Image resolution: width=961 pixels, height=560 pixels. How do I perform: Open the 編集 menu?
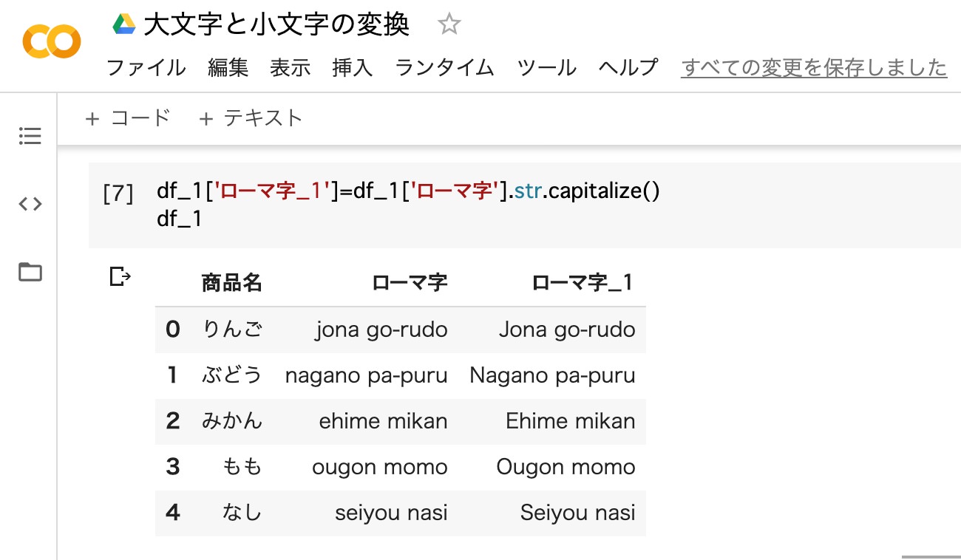pos(228,68)
